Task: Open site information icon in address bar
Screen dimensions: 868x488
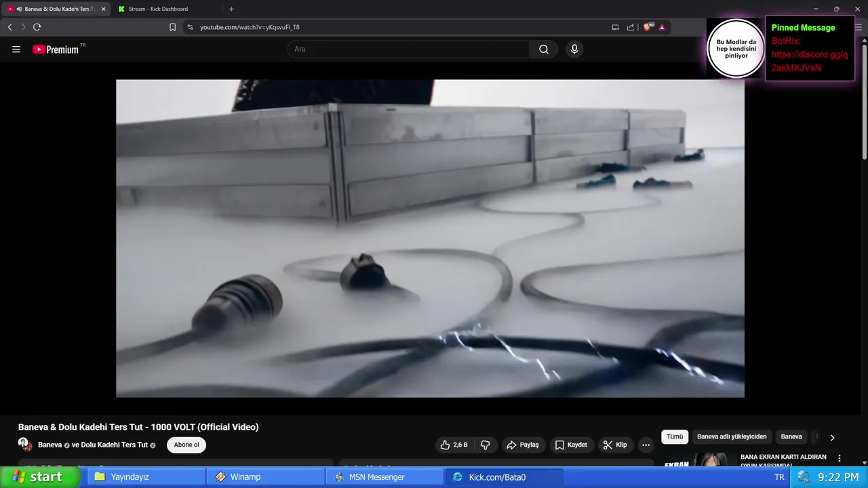Action: pyautogui.click(x=190, y=27)
